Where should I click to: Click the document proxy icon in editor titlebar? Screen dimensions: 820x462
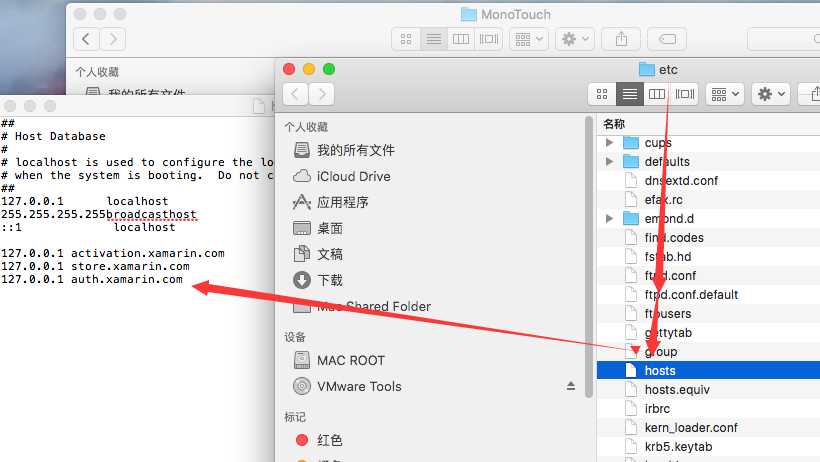[259, 106]
